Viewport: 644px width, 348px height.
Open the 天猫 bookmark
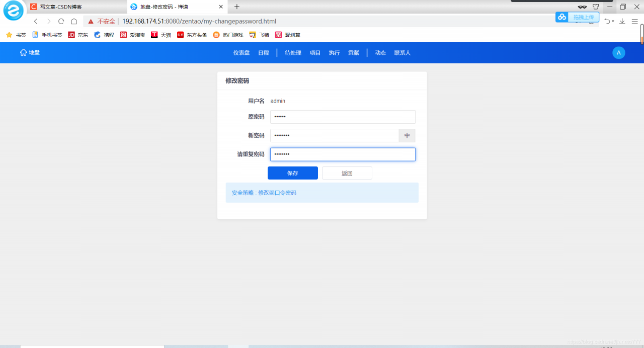pos(161,35)
